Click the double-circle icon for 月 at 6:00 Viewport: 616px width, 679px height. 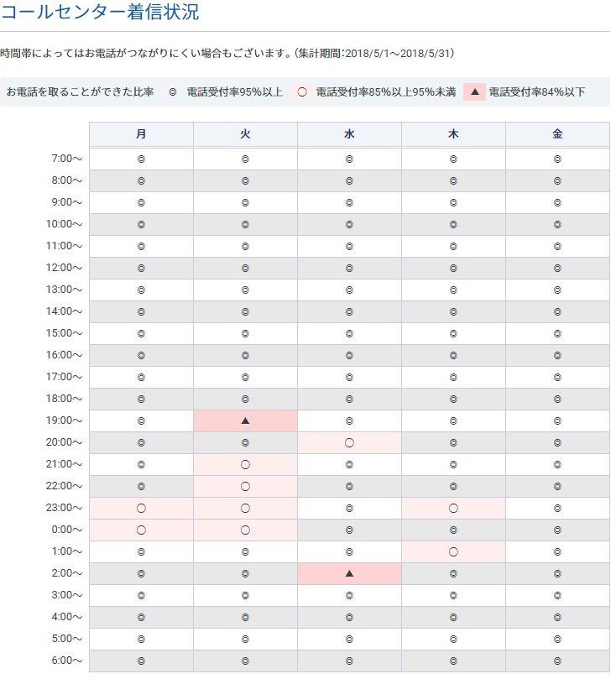142,661
